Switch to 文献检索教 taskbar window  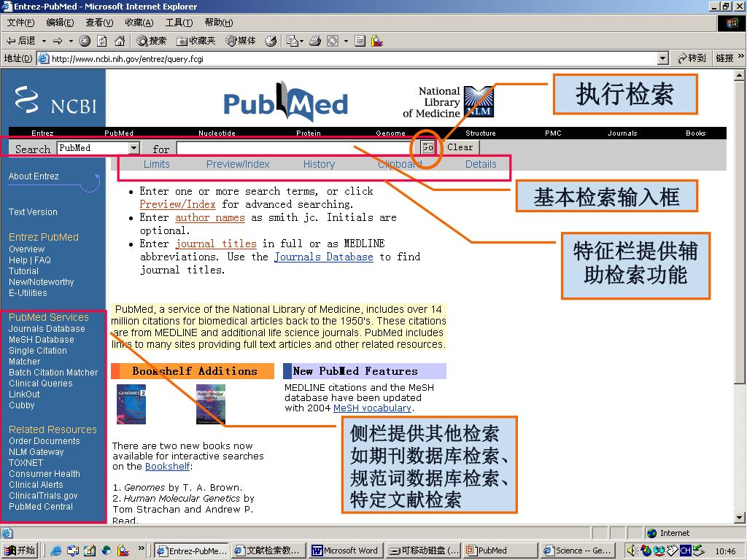tap(268, 551)
